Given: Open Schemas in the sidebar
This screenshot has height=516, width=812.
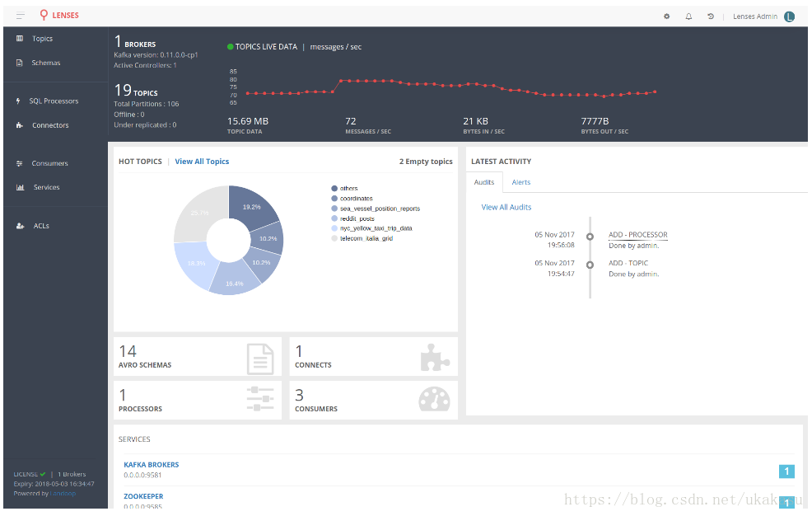Looking at the screenshot, I should [46, 63].
